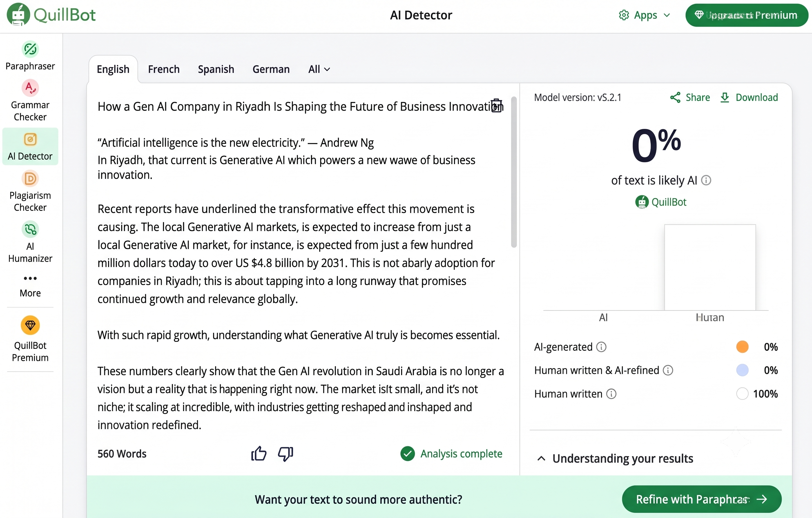Click the Share icon

click(x=675, y=97)
